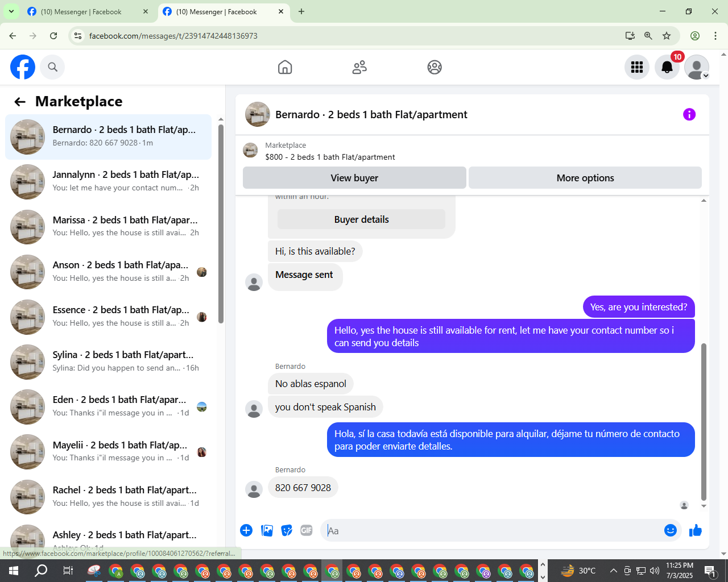
Task: Open the Groups icon in top navigation
Action: click(435, 67)
